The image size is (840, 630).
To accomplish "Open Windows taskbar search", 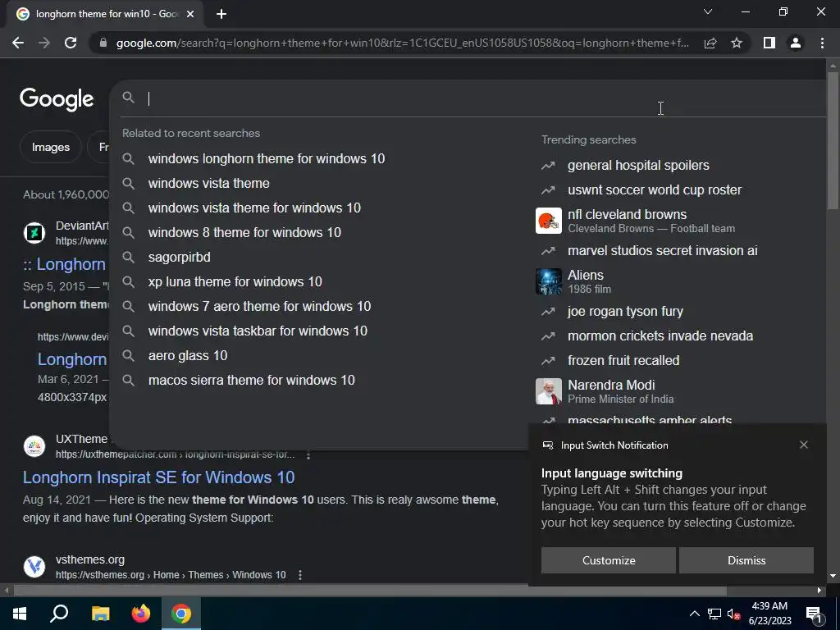I will tap(59, 614).
